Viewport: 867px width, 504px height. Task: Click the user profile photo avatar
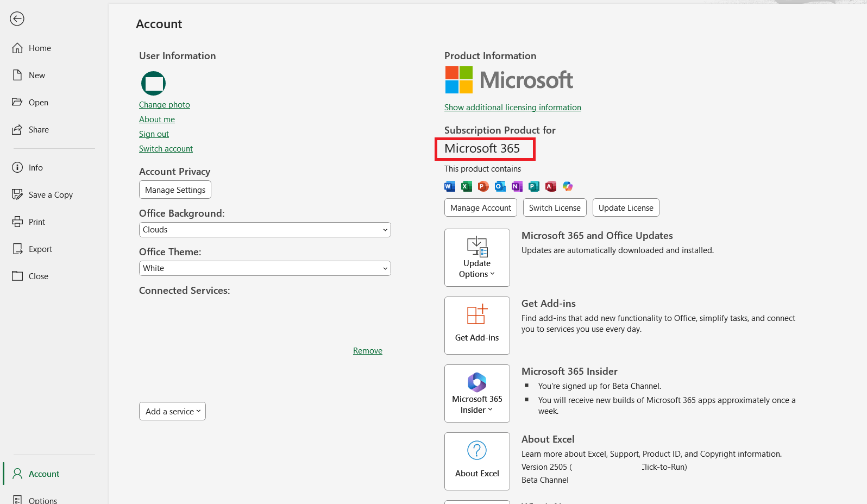[153, 83]
